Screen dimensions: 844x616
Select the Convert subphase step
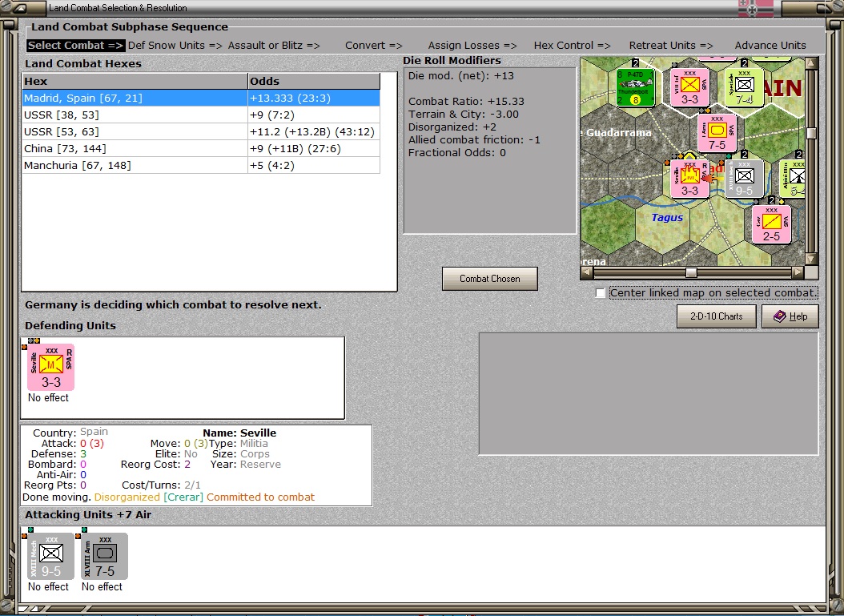click(374, 45)
